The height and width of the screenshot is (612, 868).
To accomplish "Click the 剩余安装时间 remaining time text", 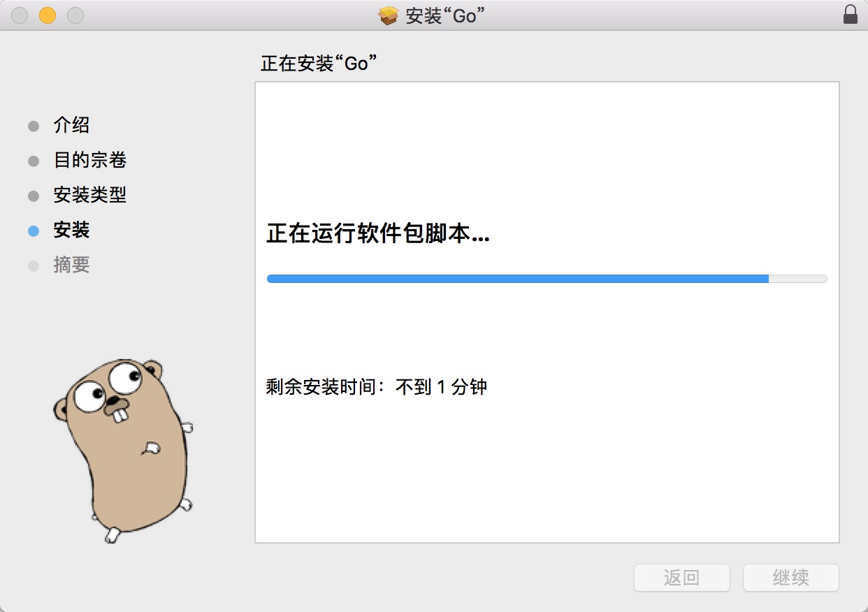I will 377,387.
